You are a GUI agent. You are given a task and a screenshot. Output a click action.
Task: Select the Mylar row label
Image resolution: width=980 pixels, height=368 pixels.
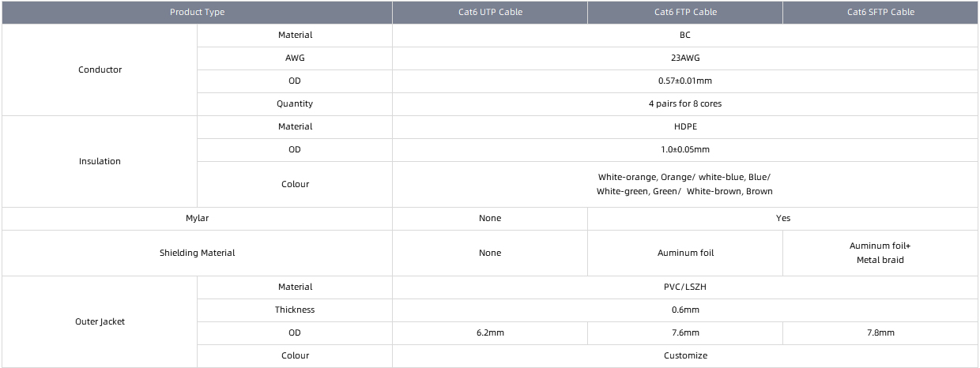(197, 218)
